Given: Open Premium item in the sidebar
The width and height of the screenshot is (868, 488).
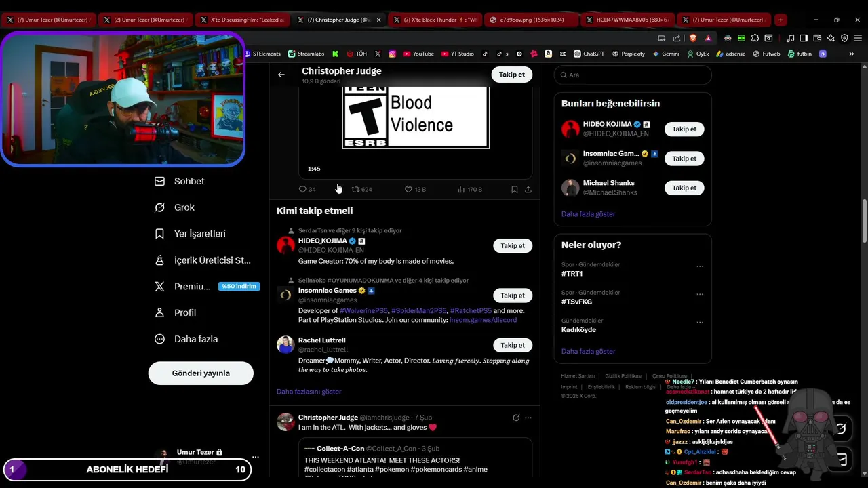Looking at the screenshot, I should pos(207,287).
